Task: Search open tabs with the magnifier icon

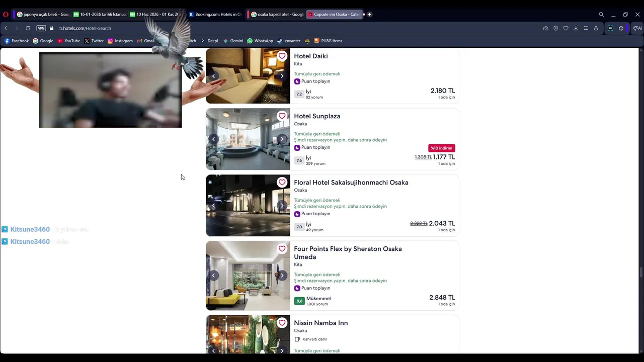Action: (x=601, y=15)
